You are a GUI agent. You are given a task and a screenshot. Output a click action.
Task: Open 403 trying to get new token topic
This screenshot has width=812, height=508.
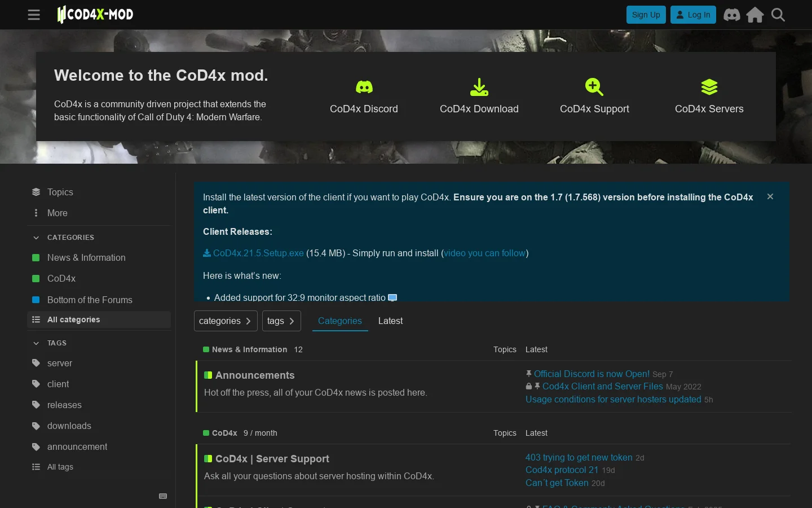579,457
